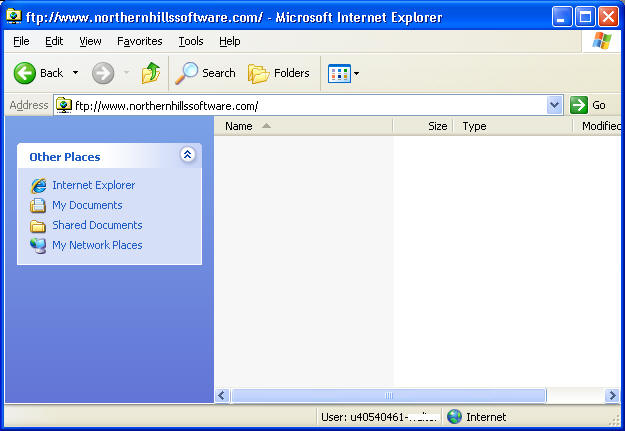Open My Documents link
Viewport: 625px width, 431px height.
87,205
